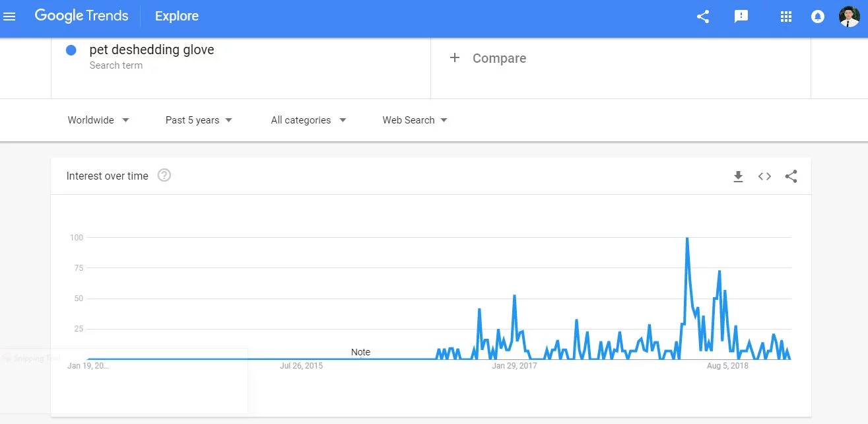Image resolution: width=868 pixels, height=424 pixels.
Task: Click the blue search term color dot
Action: (x=71, y=50)
